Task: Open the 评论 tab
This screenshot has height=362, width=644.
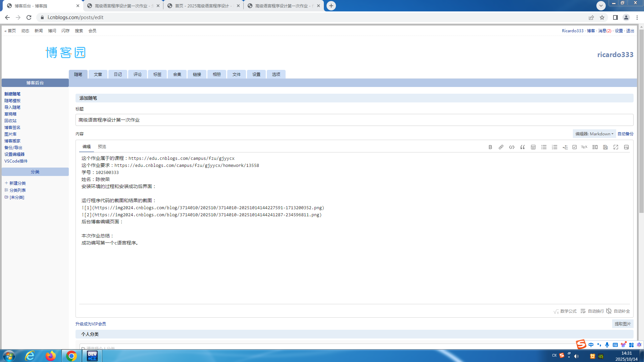Action: (138, 74)
